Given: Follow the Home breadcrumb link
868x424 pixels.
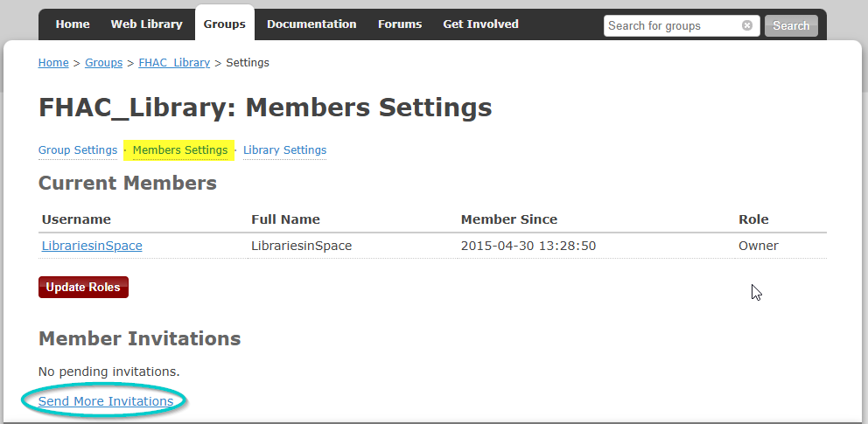Looking at the screenshot, I should [x=53, y=62].
